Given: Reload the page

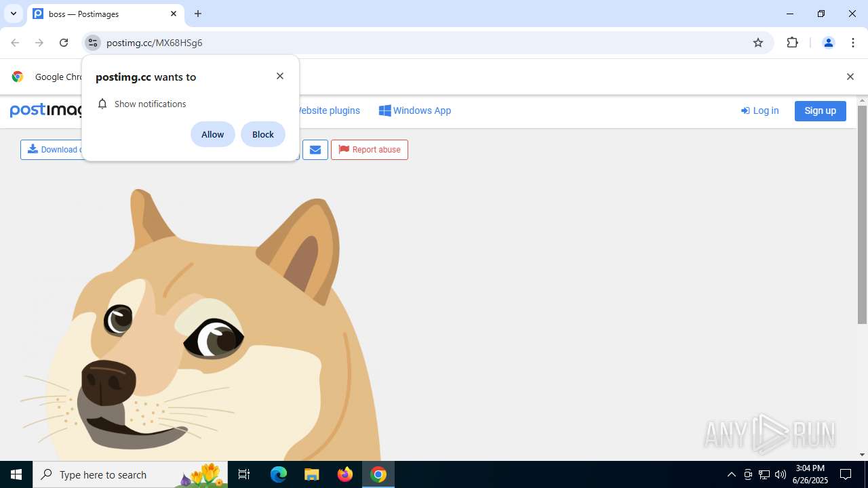Looking at the screenshot, I should [x=64, y=43].
